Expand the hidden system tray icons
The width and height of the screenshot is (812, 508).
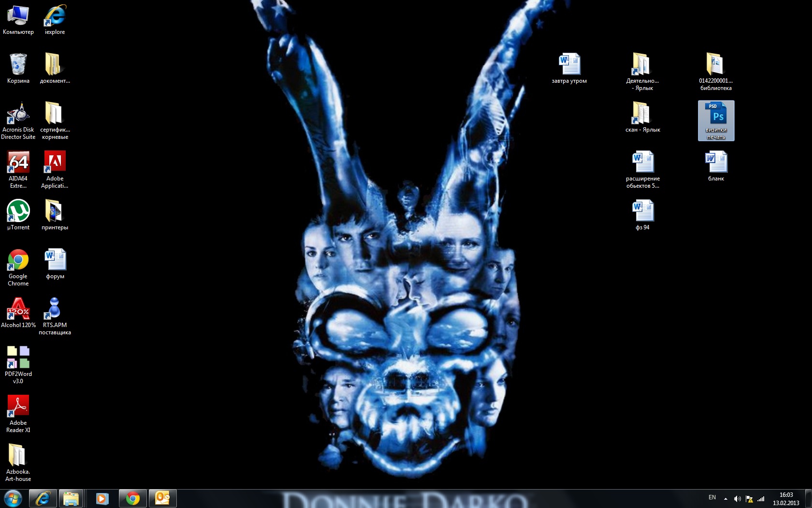click(725, 499)
